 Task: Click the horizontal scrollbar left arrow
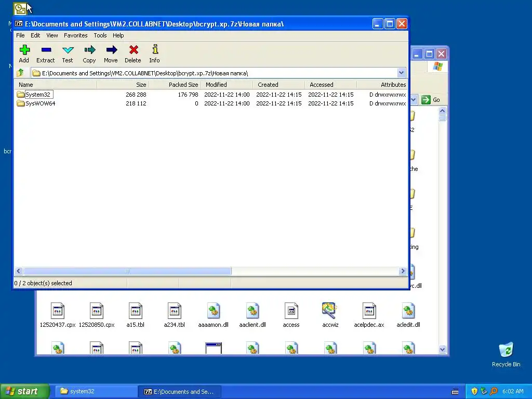[19, 271]
